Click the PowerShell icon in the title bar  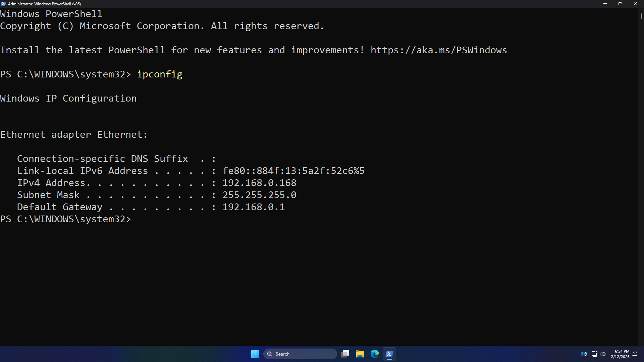click(x=3, y=4)
